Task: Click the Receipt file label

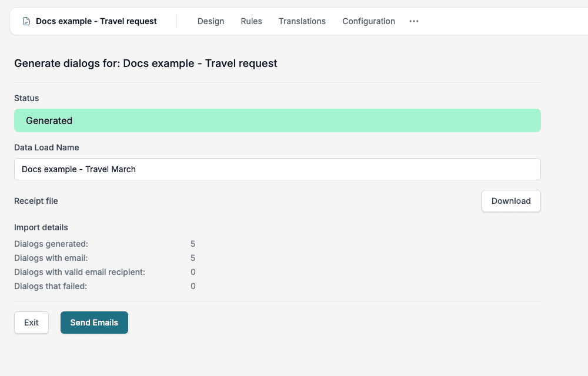Action: (36, 201)
